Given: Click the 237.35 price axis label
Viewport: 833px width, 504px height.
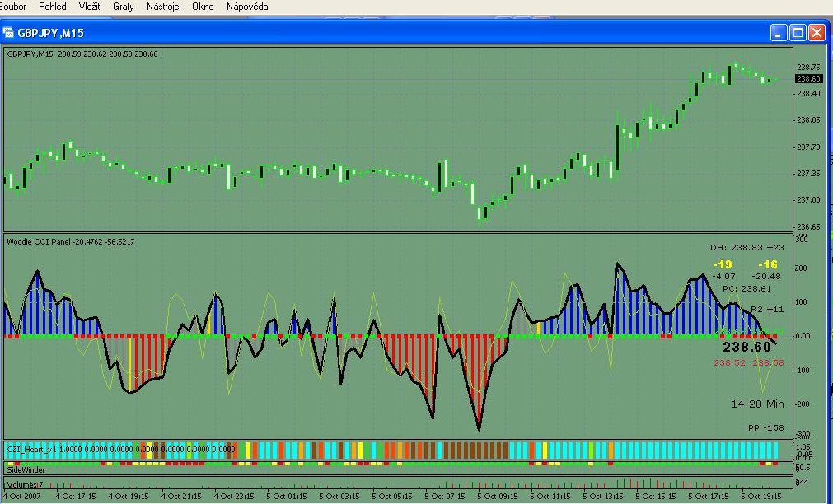Looking at the screenshot, I should pyautogui.click(x=808, y=173).
